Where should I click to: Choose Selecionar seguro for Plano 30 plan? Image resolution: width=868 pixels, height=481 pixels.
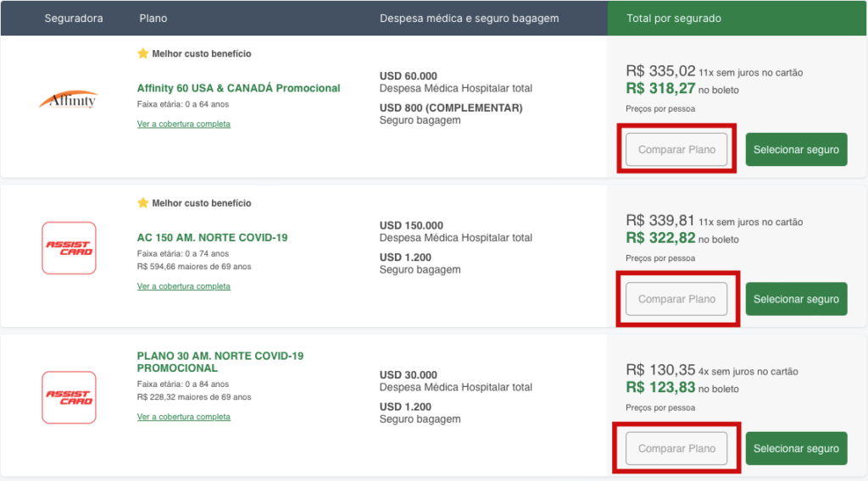click(796, 449)
